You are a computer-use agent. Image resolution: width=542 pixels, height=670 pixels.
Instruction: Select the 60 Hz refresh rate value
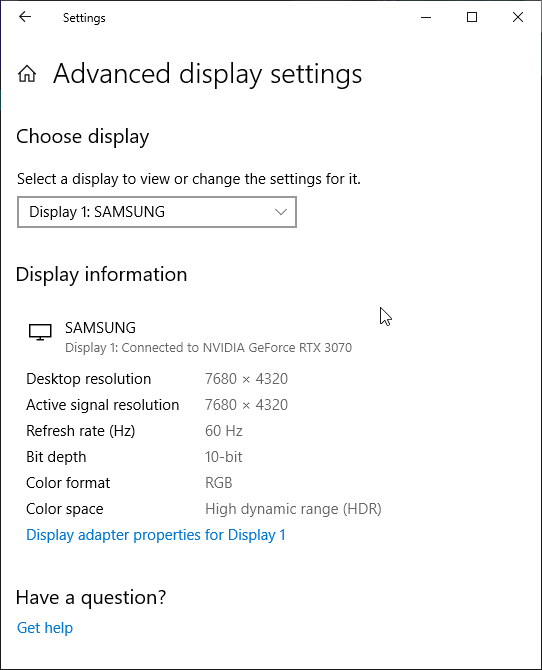coord(224,431)
